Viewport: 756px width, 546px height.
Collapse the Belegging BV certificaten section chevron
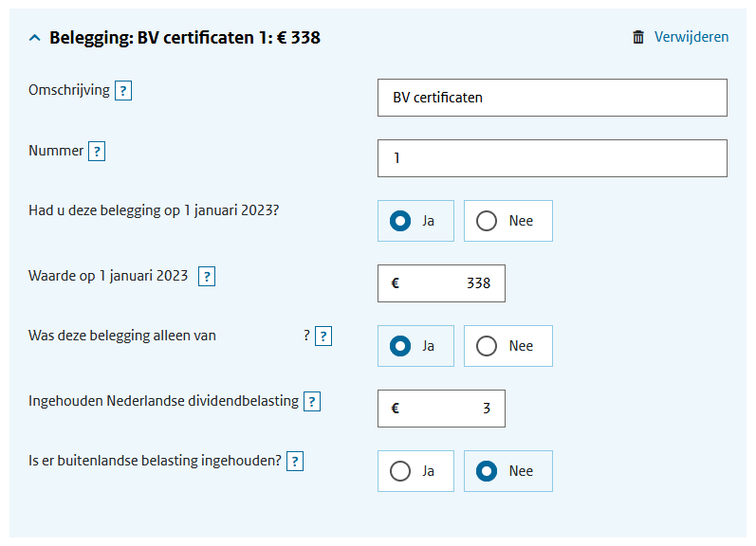click(x=35, y=38)
